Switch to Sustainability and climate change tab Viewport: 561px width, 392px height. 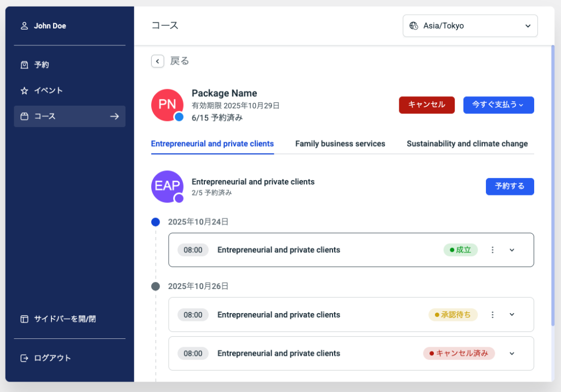467,144
